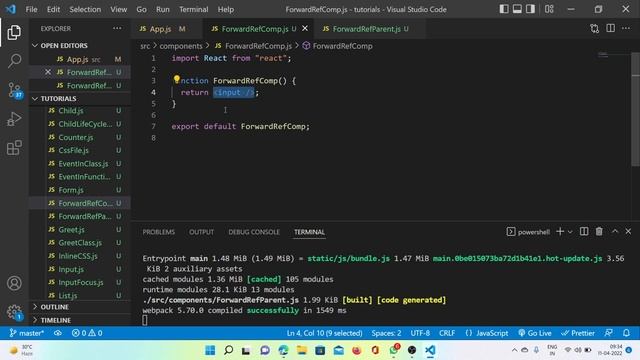Start server with Go Live button
The image size is (640, 360).
click(535, 333)
